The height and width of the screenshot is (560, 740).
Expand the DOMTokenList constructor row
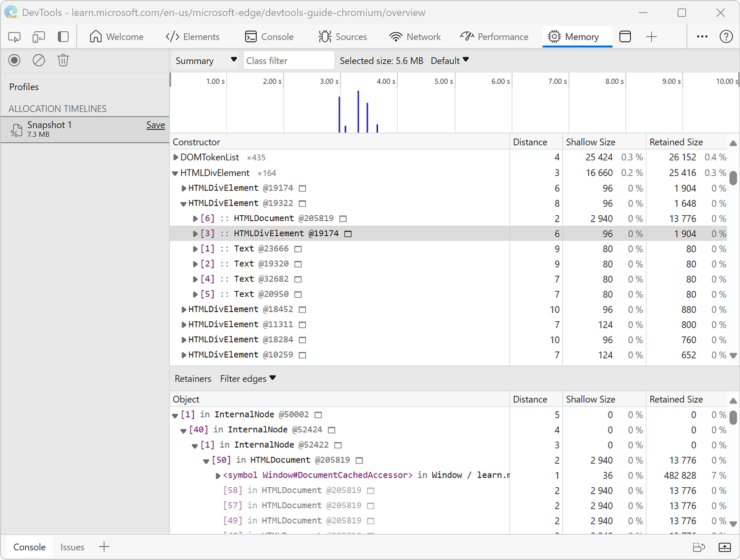[175, 157]
